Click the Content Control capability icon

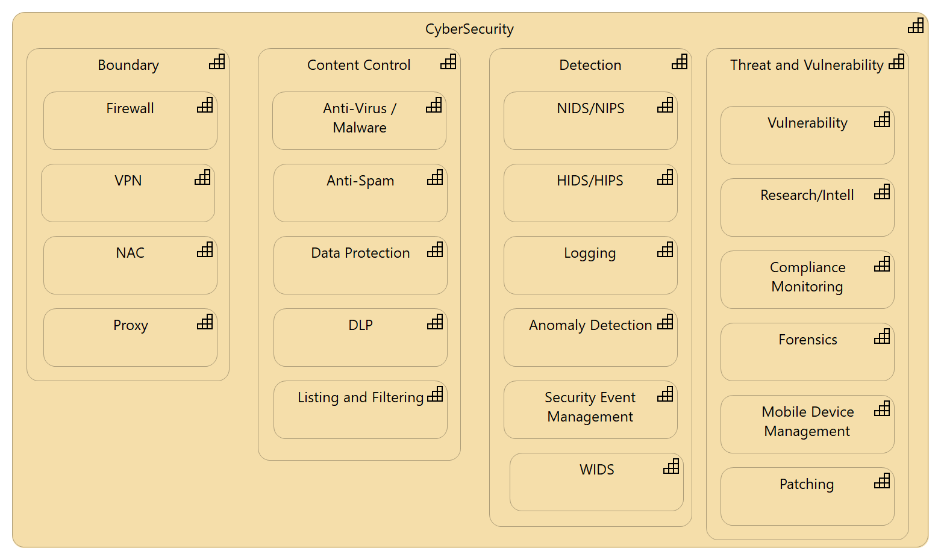pos(448,62)
